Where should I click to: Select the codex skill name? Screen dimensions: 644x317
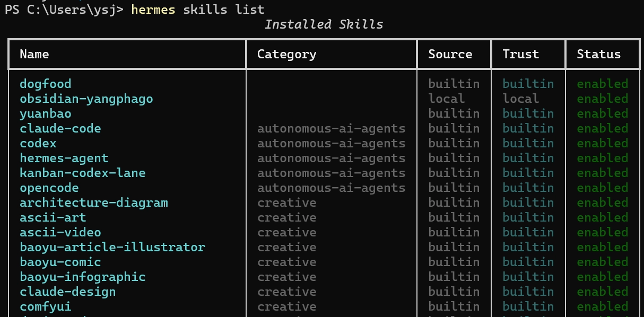pyautogui.click(x=38, y=143)
